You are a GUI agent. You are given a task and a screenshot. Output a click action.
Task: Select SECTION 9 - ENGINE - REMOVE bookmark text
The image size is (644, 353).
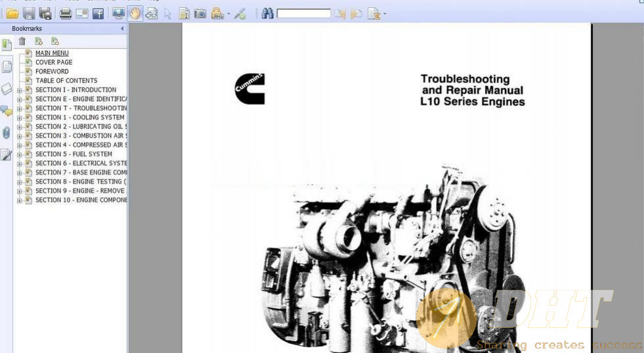[80, 191]
